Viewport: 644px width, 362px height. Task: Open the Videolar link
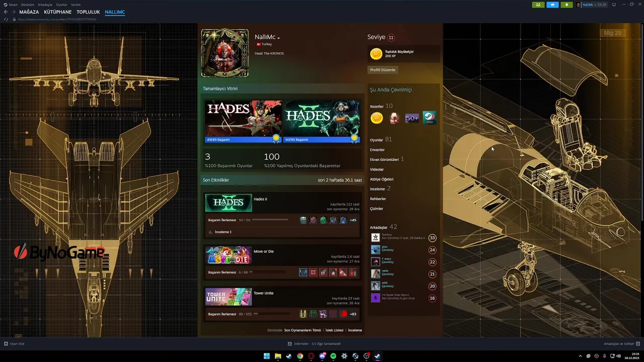377,169
